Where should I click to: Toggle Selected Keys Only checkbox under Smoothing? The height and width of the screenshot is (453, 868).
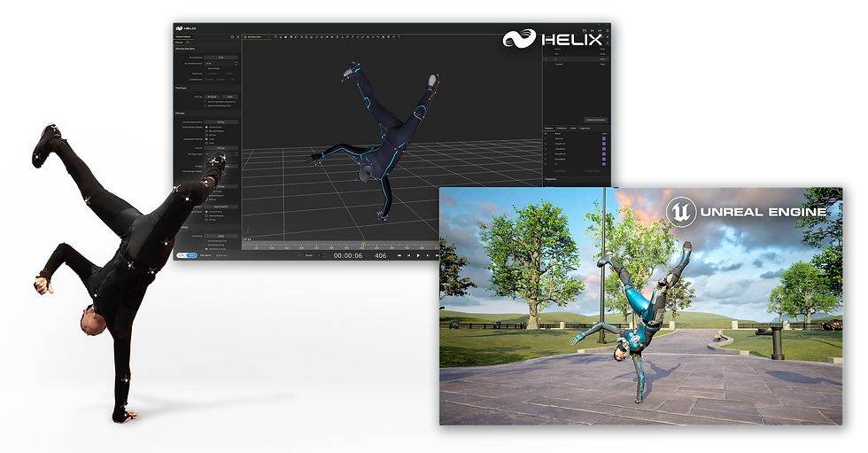(x=205, y=245)
